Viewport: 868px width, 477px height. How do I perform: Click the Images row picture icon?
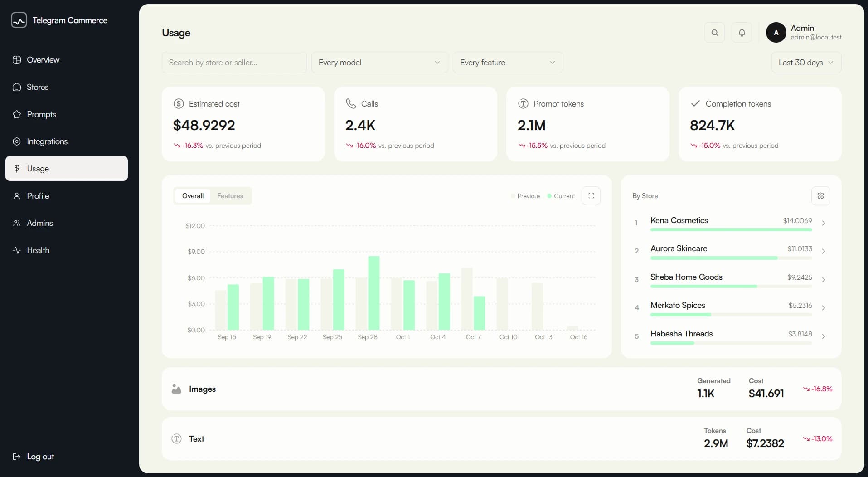point(176,389)
